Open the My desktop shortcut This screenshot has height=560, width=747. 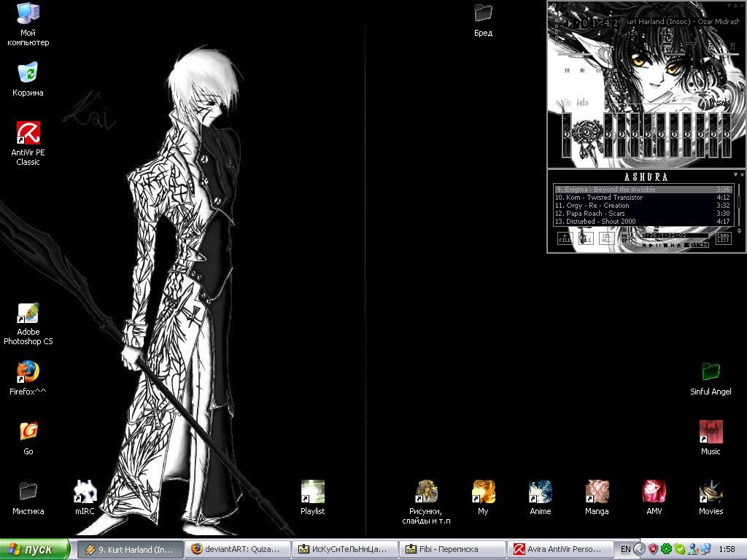(x=483, y=498)
